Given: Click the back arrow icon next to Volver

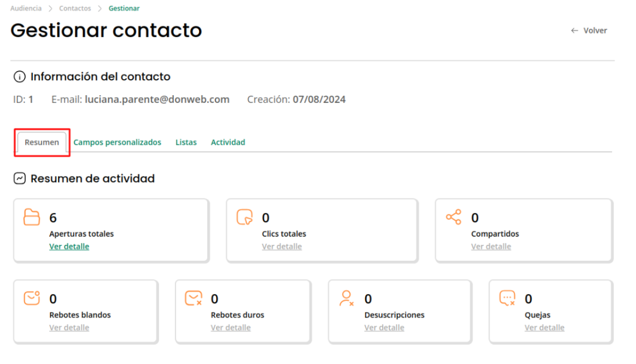Looking at the screenshot, I should coord(574,31).
